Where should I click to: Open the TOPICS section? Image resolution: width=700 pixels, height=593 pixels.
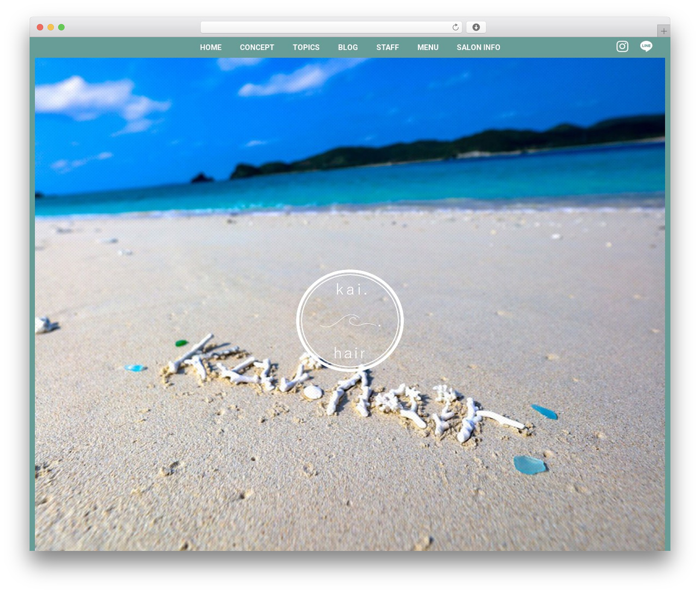(306, 48)
